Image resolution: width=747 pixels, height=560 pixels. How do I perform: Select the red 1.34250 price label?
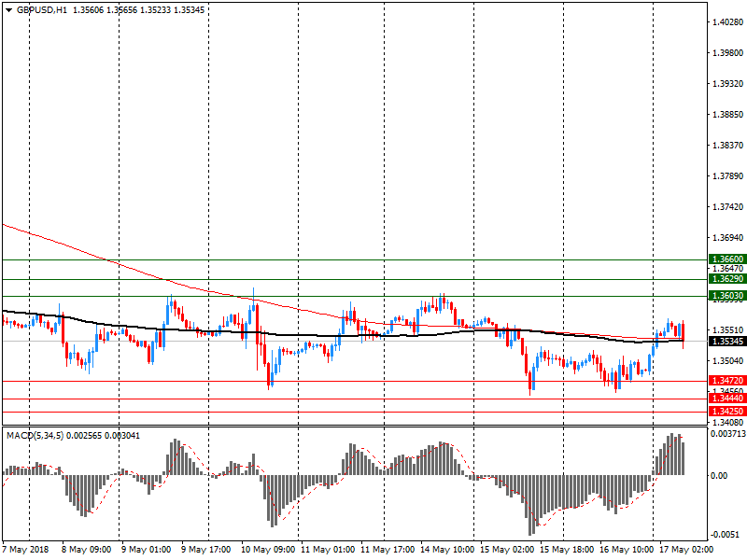coord(726,412)
